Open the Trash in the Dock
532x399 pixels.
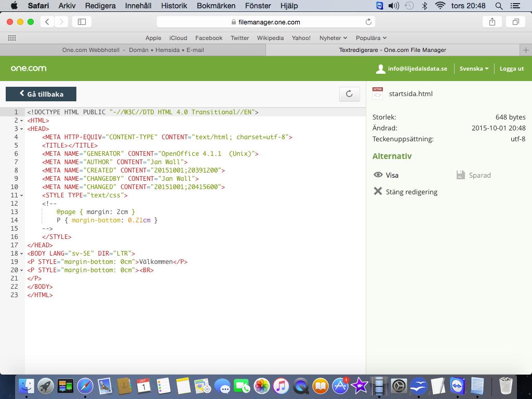(x=506, y=386)
